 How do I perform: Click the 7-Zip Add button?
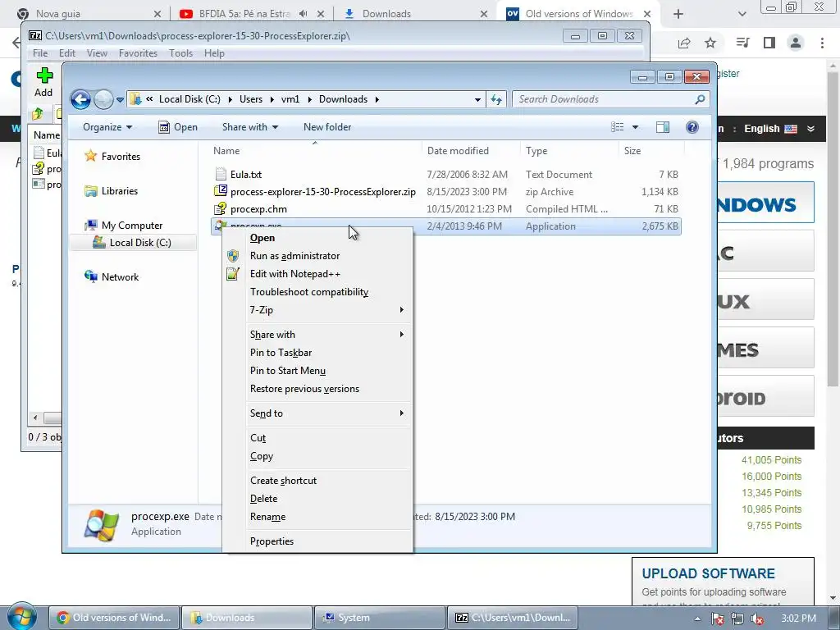pyautogui.click(x=44, y=82)
